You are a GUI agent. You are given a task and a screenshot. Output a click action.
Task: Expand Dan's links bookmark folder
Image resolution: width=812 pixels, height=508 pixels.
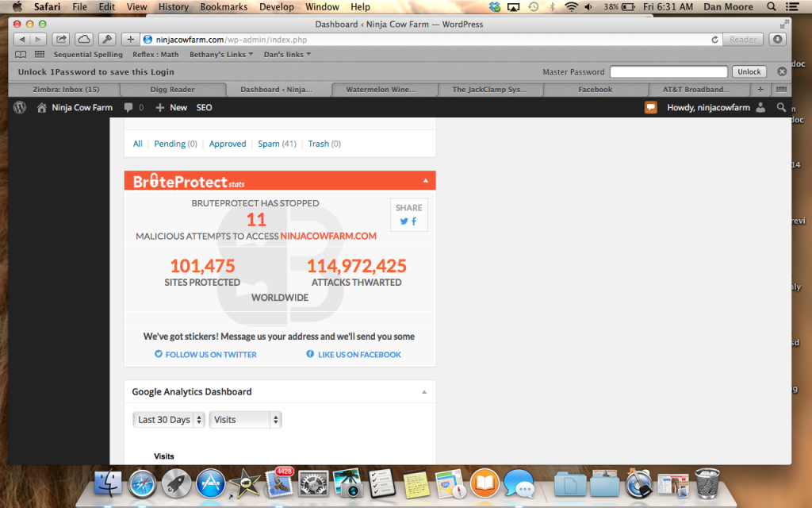click(287, 55)
